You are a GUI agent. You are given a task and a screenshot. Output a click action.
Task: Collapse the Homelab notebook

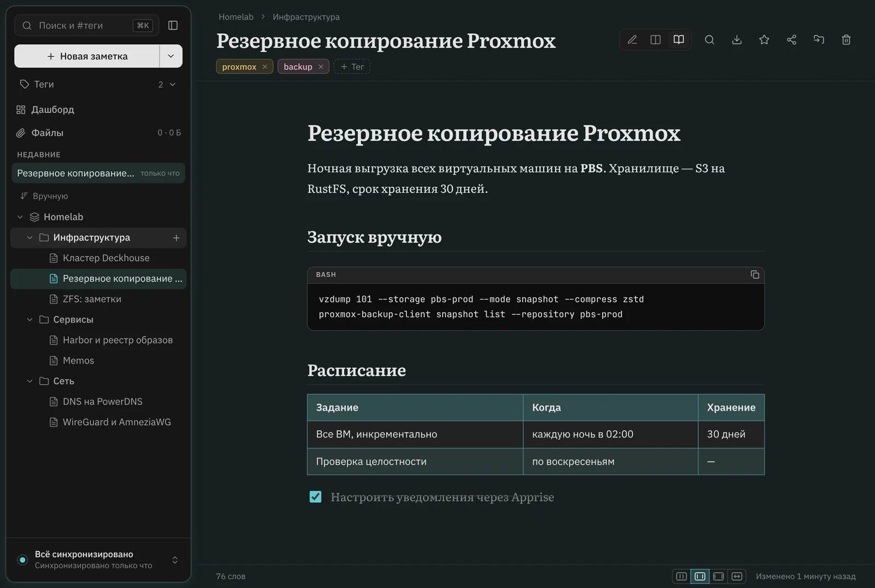coord(20,217)
